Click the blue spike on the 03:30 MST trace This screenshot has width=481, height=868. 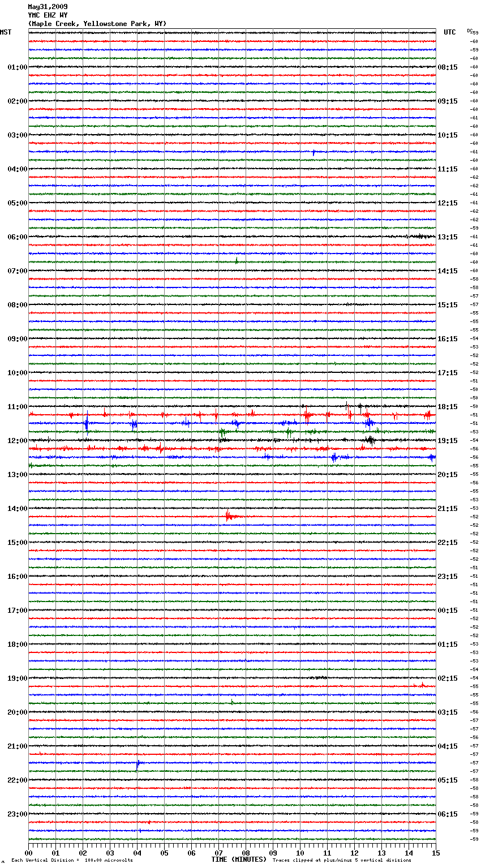313,152
